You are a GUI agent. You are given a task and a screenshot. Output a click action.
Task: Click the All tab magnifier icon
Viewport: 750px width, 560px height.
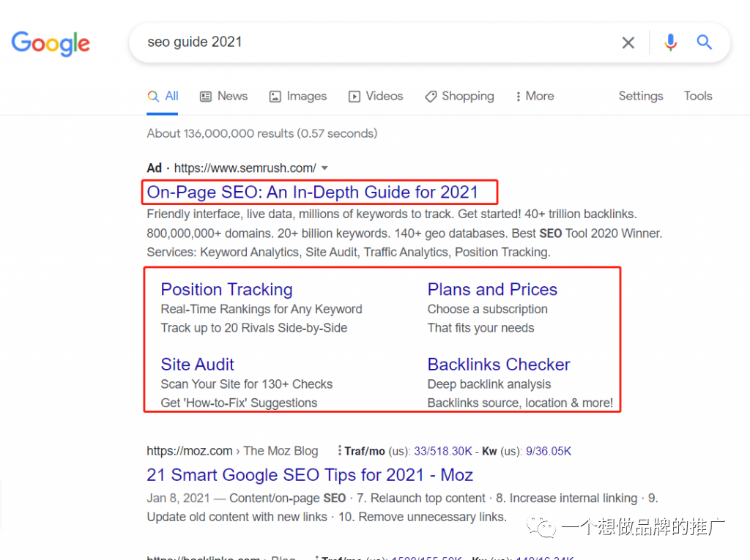coord(153,97)
